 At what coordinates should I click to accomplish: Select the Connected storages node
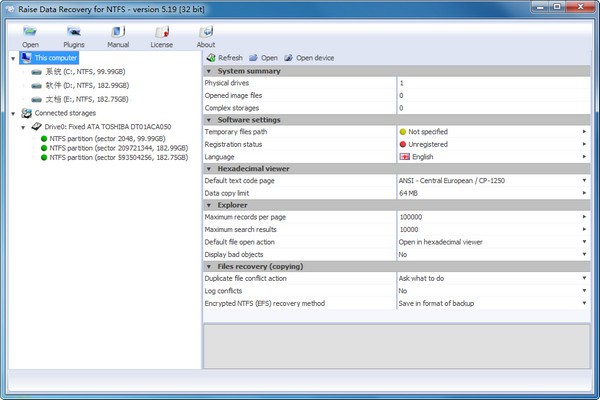59,113
